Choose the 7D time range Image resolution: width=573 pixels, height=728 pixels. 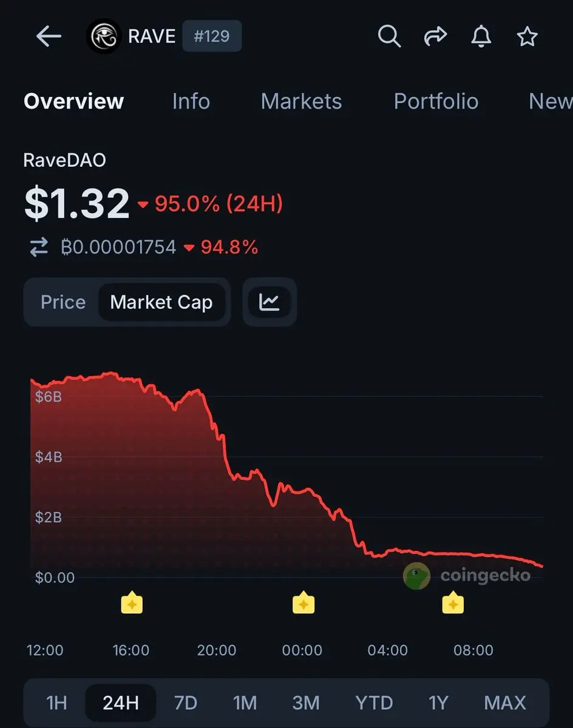(x=185, y=703)
